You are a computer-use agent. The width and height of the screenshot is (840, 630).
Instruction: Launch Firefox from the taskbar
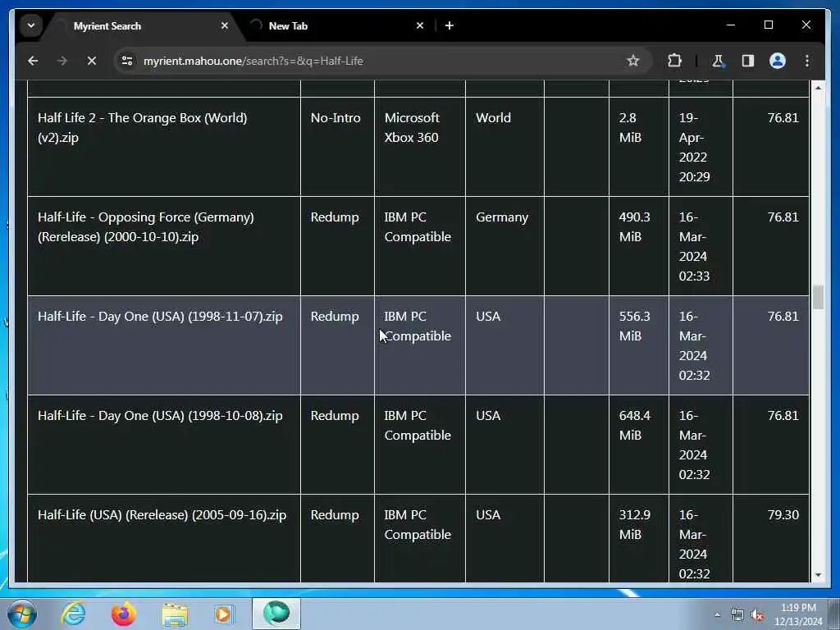(x=123, y=614)
